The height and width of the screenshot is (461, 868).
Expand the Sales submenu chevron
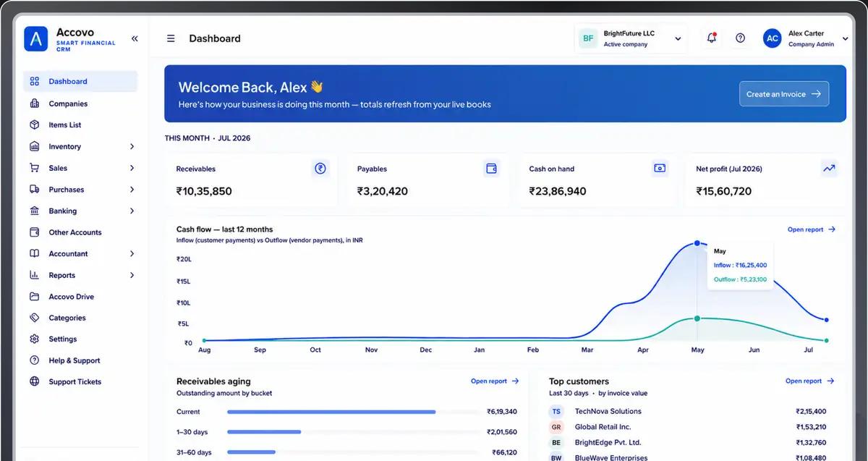(x=132, y=168)
